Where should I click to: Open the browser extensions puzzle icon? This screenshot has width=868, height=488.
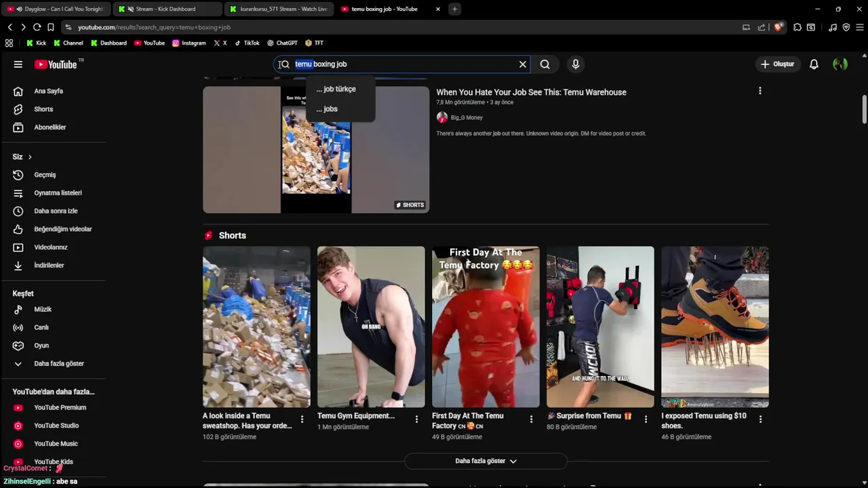797,27
